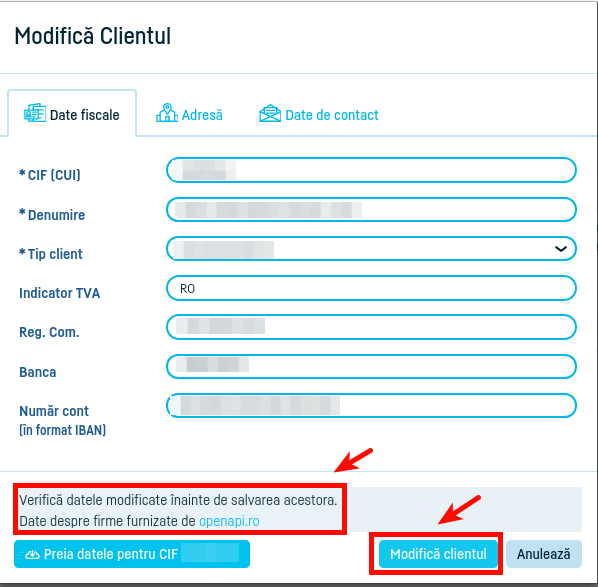Click Preia datele pentru CIF button
Screen dimensions: 598x587
tap(132, 554)
